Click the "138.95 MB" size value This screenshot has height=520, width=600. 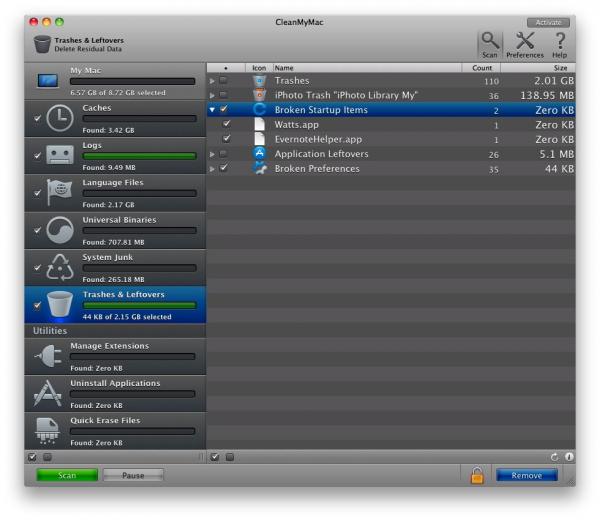point(547,95)
